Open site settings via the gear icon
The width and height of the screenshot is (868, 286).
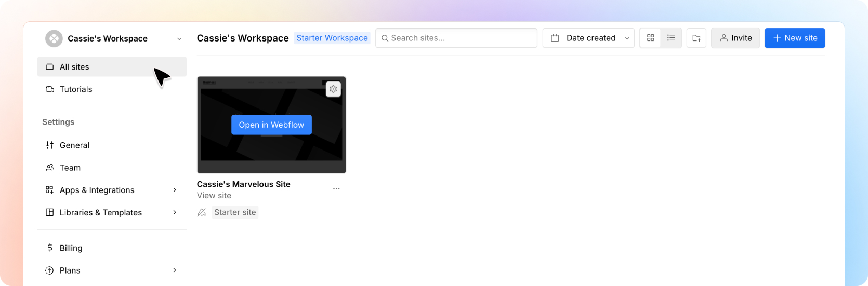[x=333, y=89]
